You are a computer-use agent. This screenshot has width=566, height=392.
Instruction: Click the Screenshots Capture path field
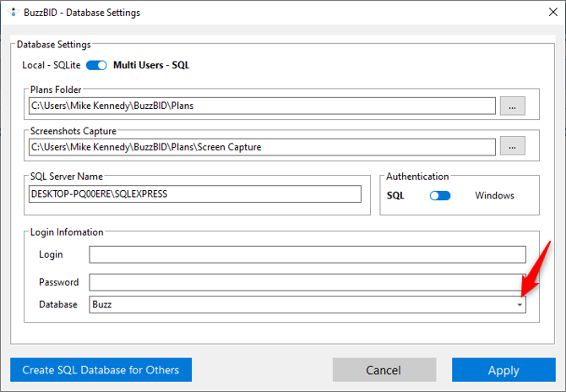coord(262,146)
